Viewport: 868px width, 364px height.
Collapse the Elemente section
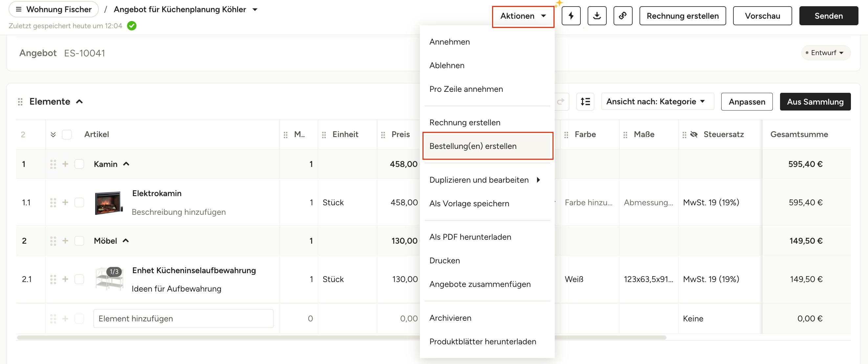coord(79,102)
